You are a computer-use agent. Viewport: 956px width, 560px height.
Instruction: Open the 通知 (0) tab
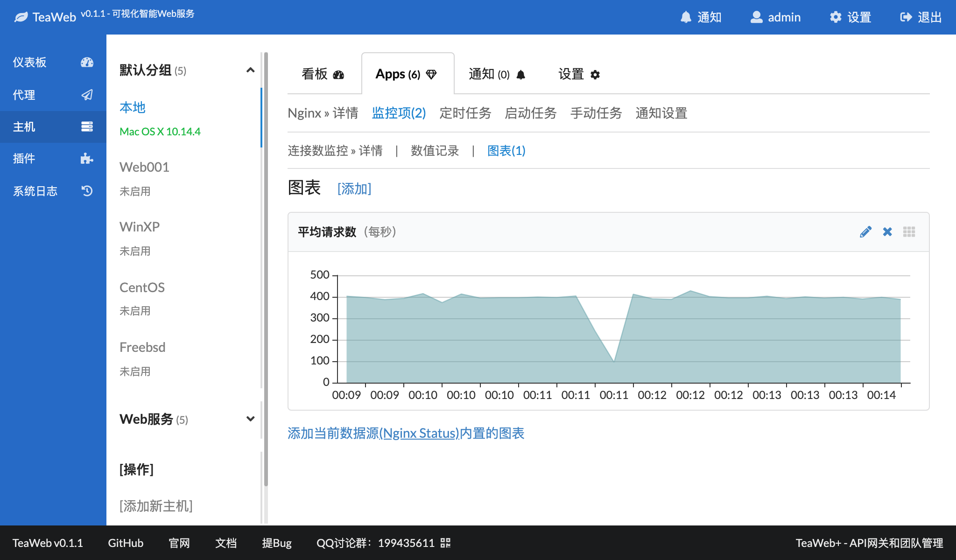click(497, 74)
